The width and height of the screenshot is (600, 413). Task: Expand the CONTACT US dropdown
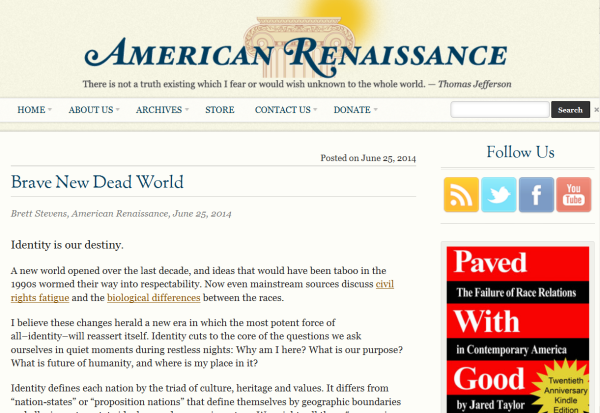[x=287, y=110]
